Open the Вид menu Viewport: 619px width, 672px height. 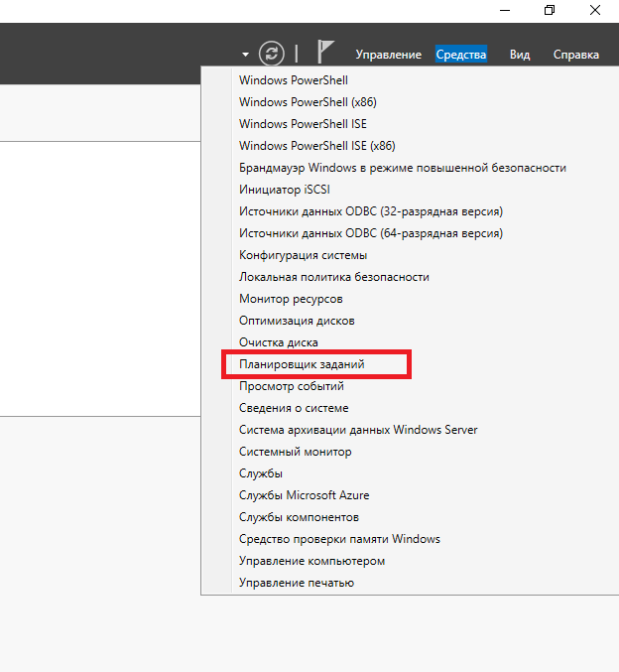(520, 55)
